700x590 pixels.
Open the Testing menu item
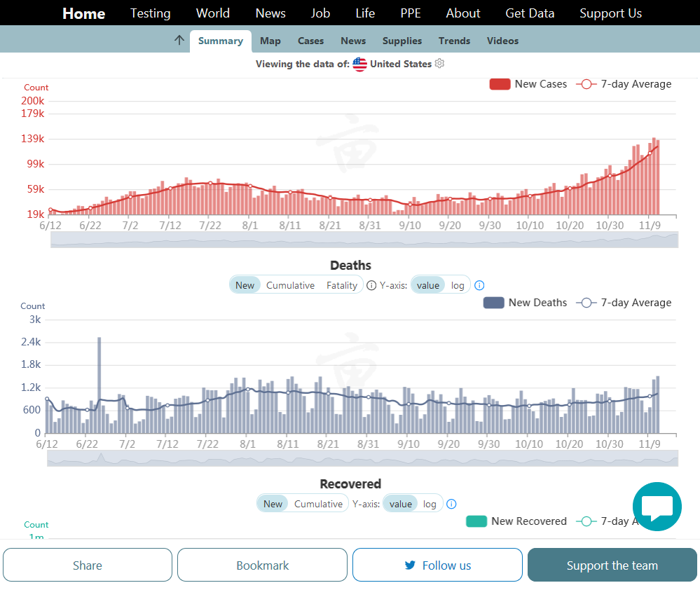click(x=150, y=13)
